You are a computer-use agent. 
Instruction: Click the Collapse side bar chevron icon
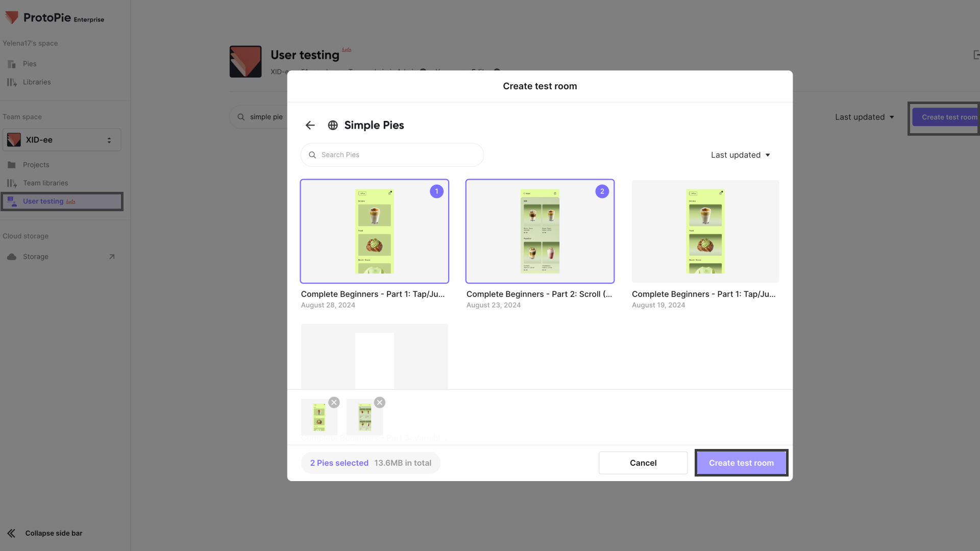tap(11, 533)
